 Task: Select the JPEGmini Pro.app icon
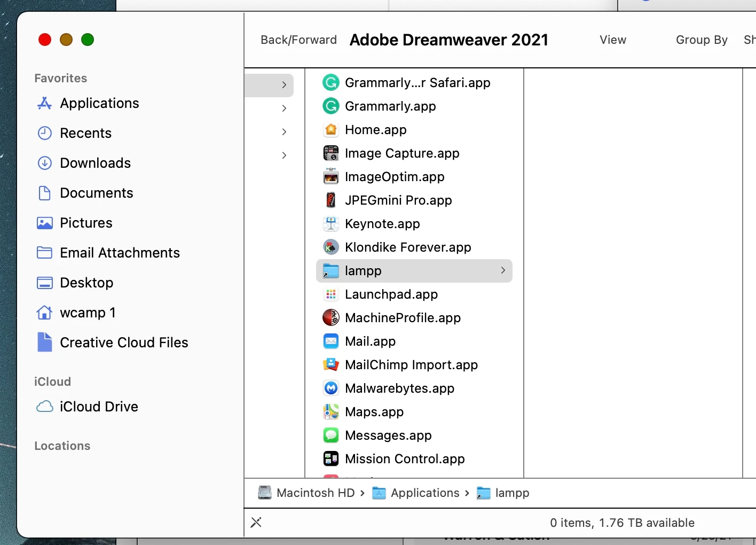[x=331, y=200]
